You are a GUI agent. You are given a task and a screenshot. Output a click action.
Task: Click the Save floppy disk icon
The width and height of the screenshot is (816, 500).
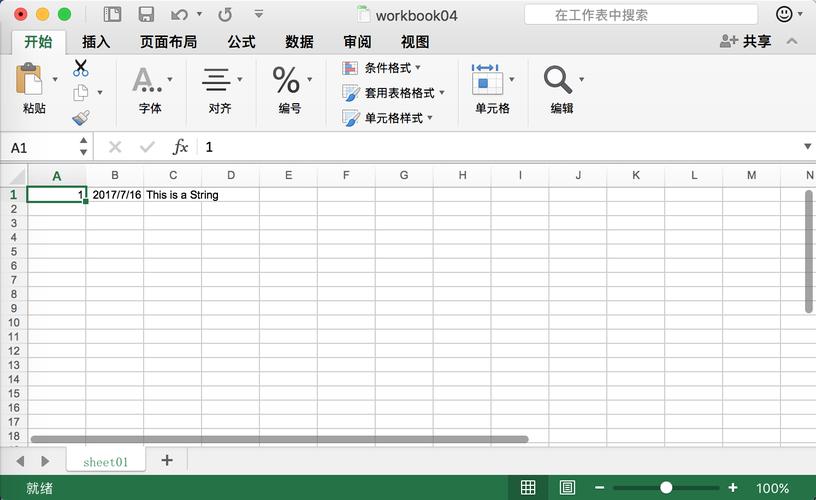[x=146, y=15]
